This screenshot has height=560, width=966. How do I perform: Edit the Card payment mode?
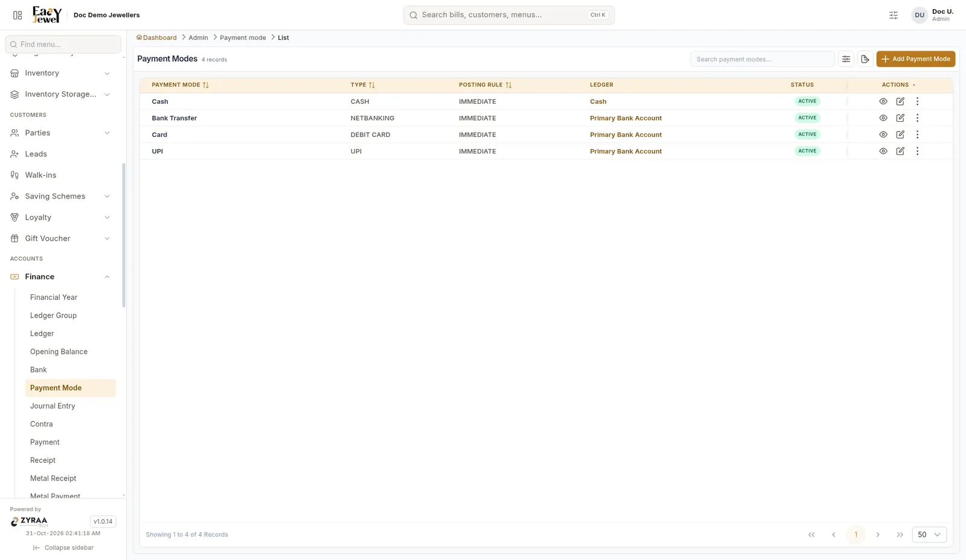[900, 135]
